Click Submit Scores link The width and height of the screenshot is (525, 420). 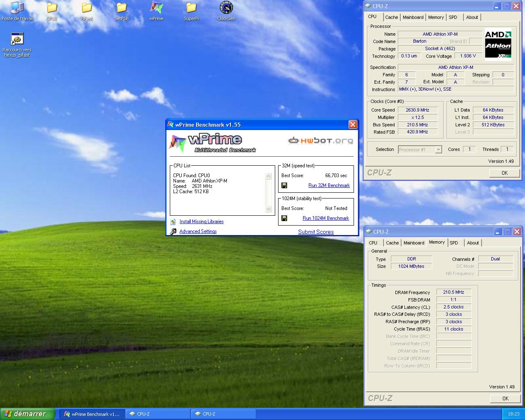point(316,232)
